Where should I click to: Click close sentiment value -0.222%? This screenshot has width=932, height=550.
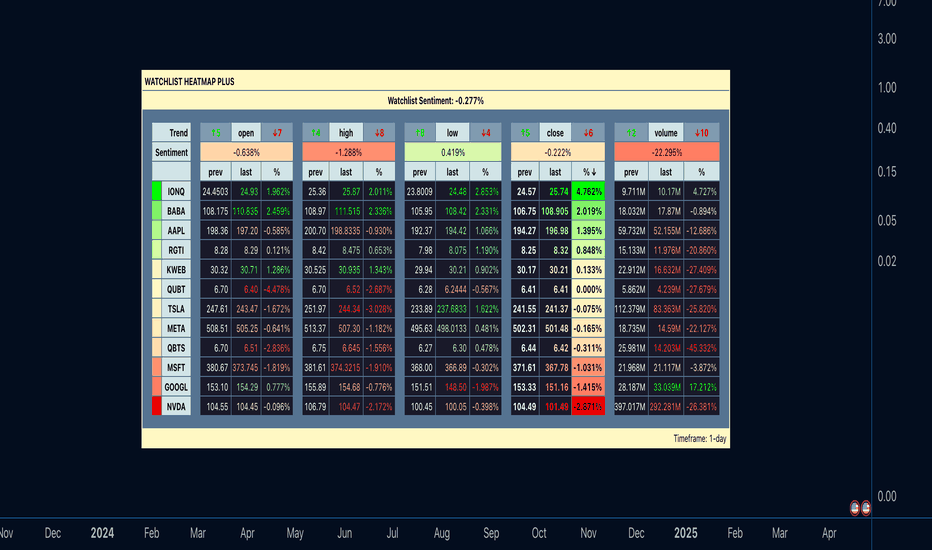coord(558,152)
